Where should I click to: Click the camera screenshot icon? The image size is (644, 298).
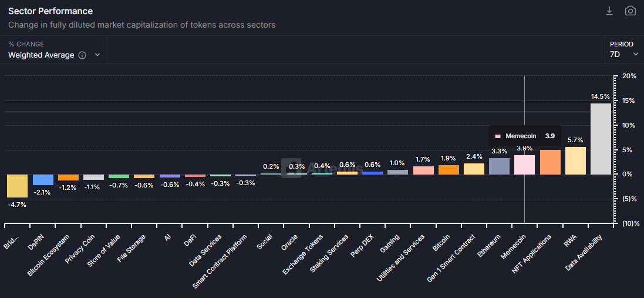pyautogui.click(x=630, y=11)
